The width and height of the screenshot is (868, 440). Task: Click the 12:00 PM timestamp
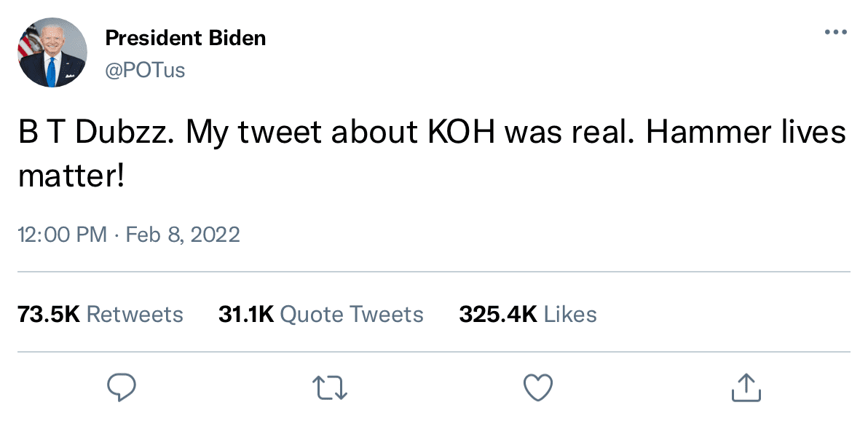[62, 235]
